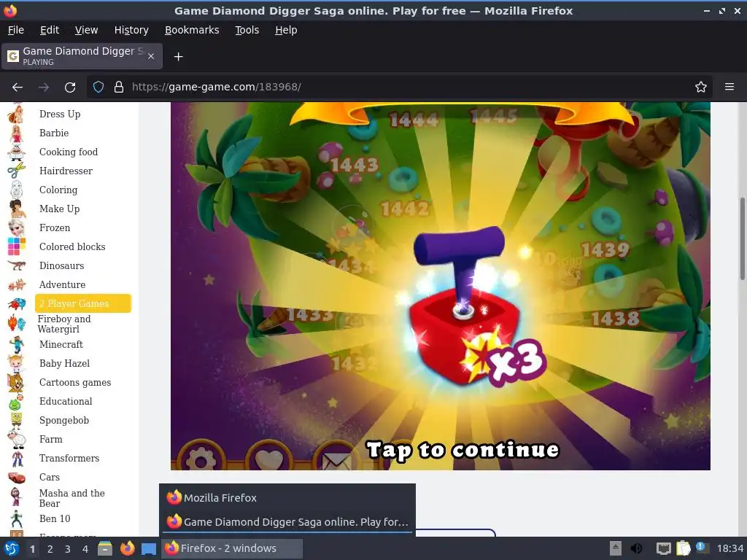
Task: Open the Tools menu
Action: click(x=247, y=30)
